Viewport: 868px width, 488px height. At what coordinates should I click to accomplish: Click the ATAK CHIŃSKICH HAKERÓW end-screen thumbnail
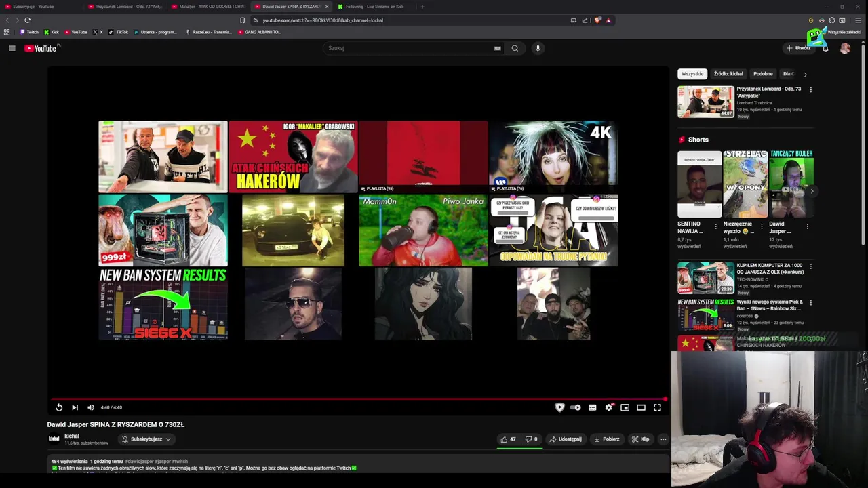coord(293,157)
